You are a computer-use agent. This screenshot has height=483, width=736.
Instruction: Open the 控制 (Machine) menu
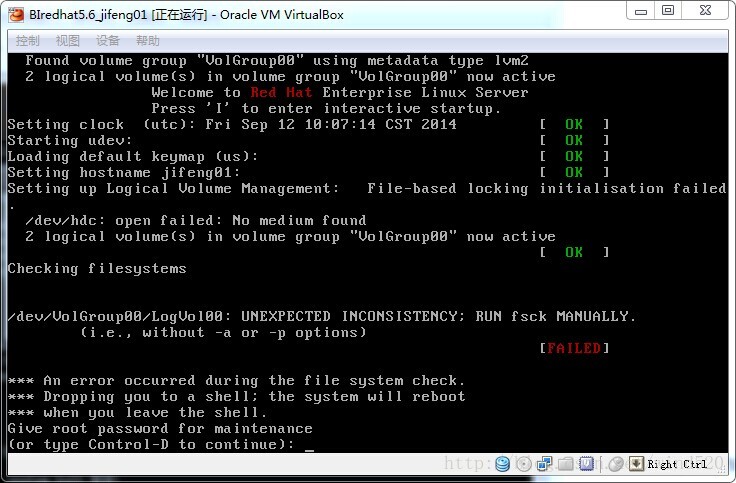pos(28,41)
